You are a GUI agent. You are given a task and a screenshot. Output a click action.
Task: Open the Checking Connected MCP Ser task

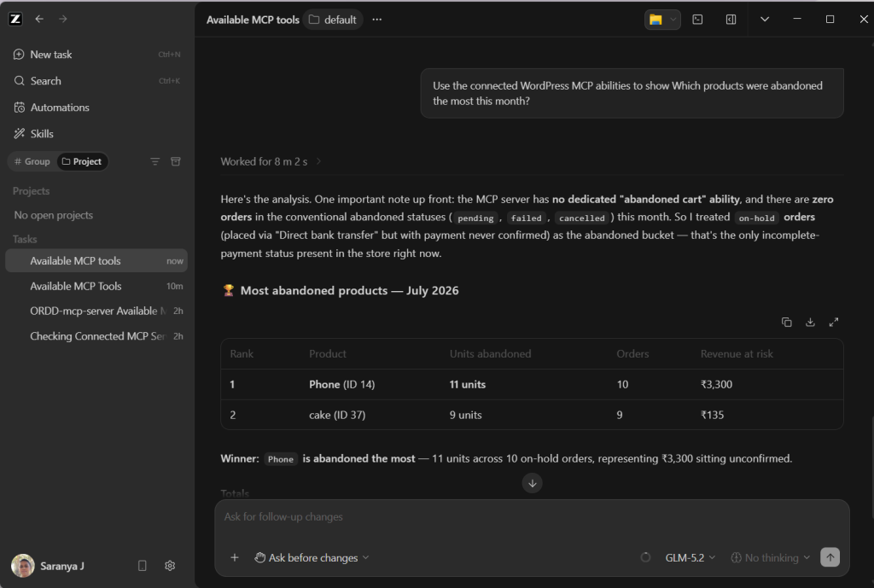96,336
